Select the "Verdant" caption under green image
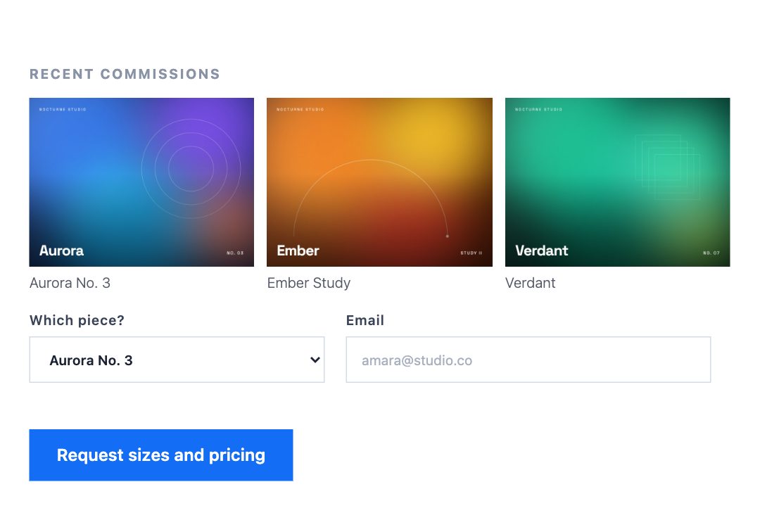This screenshot has height=532, width=760. click(531, 283)
